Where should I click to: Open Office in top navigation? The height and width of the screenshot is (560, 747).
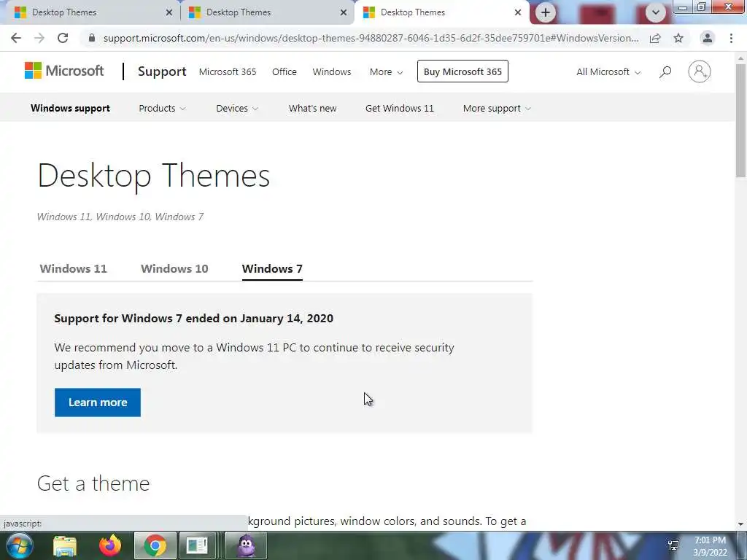285,72
